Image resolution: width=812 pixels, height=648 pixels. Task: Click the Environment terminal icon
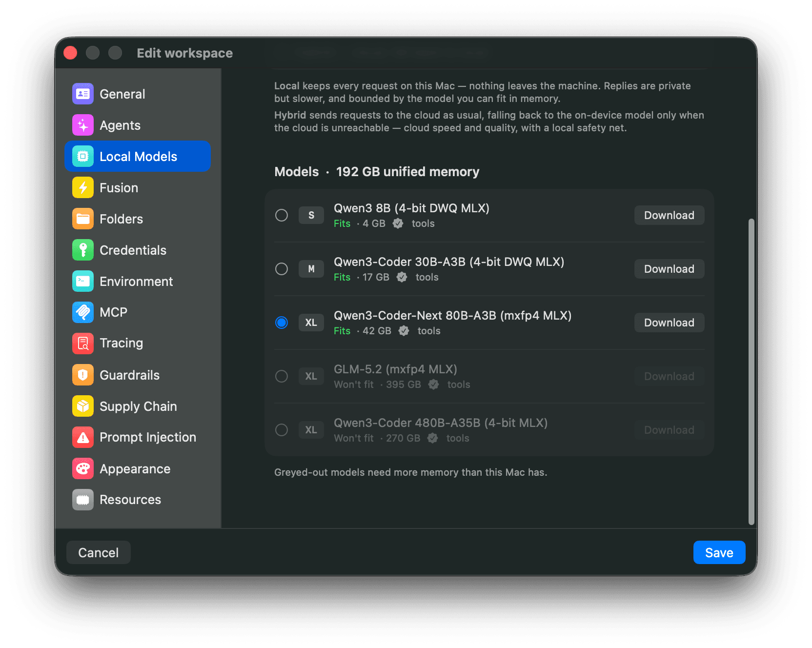click(x=83, y=281)
